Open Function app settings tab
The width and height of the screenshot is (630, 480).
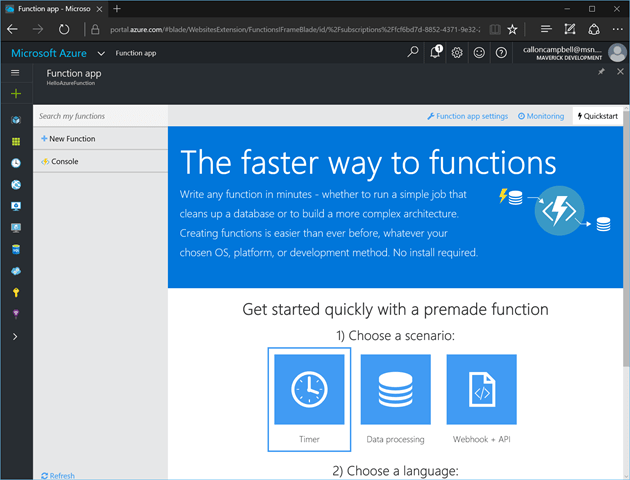tap(467, 116)
